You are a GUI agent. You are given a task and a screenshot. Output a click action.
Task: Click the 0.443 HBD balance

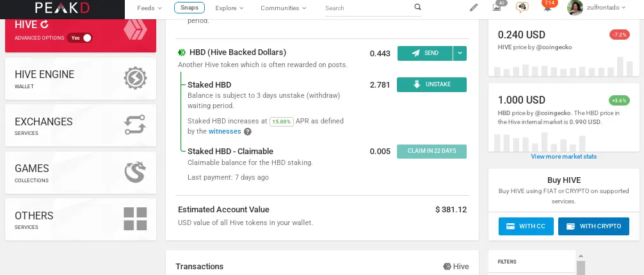pos(380,53)
